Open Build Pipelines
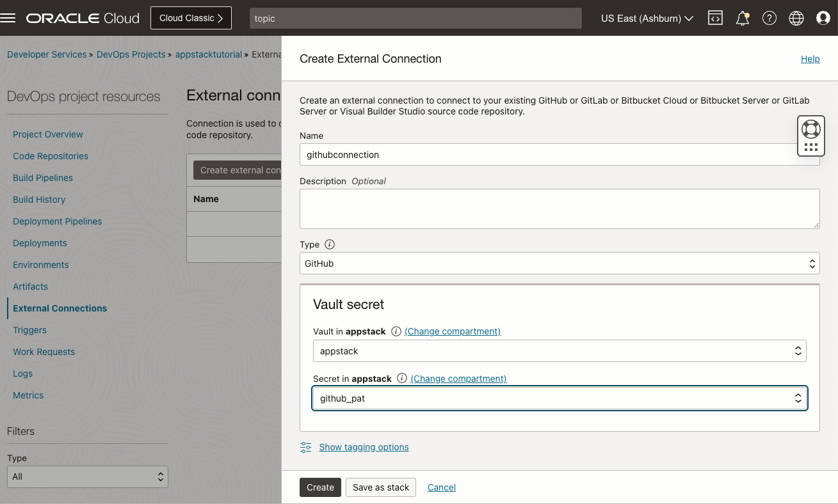The width and height of the screenshot is (838, 504). click(x=43, y=178)
